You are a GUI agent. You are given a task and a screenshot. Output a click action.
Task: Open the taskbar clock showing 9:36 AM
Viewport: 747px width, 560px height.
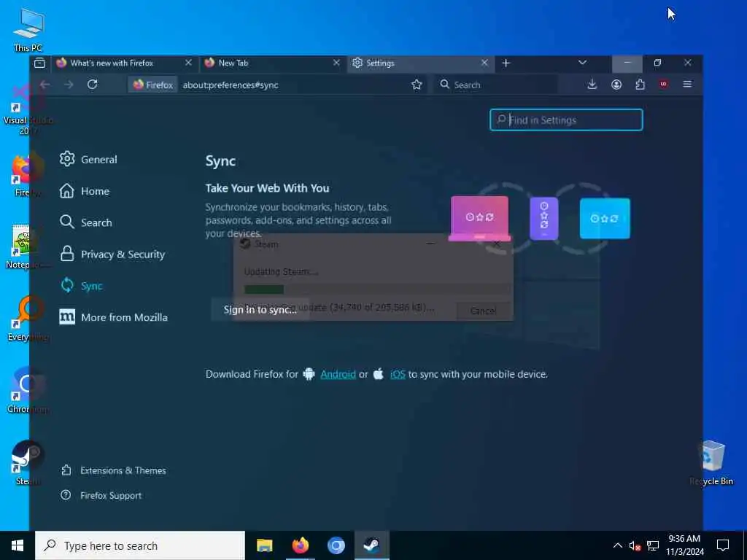(x=684, y=545)
